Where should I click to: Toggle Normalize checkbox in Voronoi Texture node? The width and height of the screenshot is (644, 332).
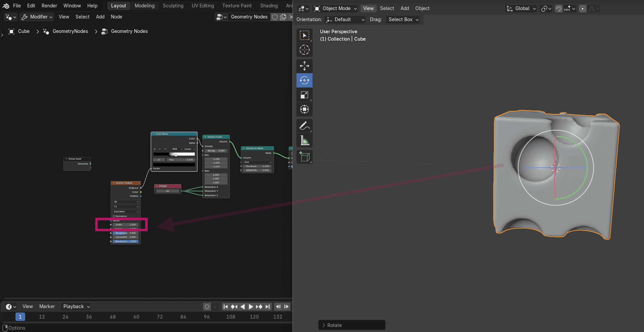pos(114,216)
